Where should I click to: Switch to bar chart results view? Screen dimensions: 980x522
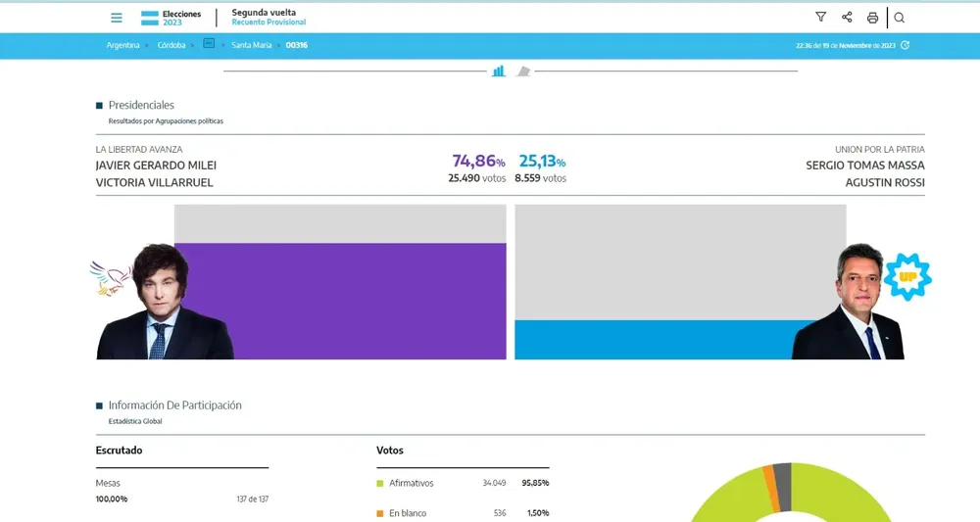(499, 71)
